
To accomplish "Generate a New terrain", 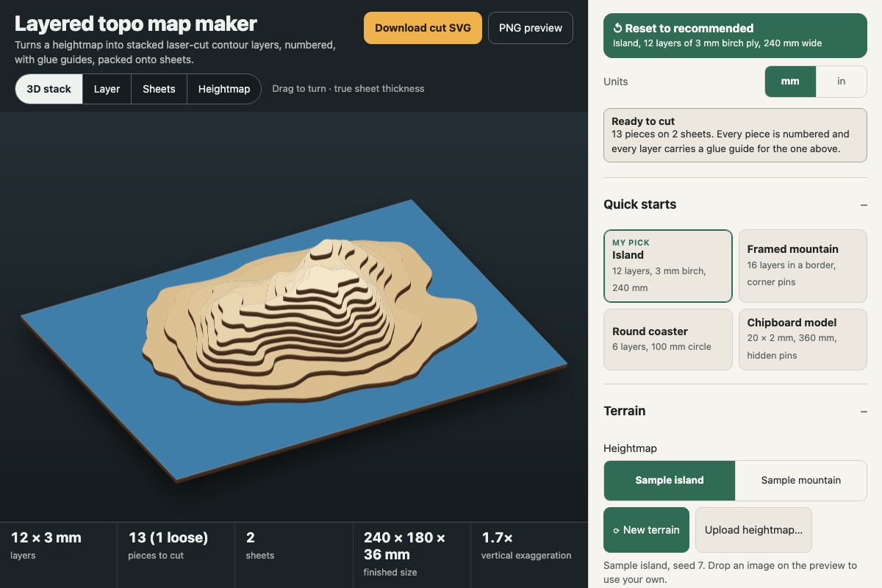I will 646,530.
